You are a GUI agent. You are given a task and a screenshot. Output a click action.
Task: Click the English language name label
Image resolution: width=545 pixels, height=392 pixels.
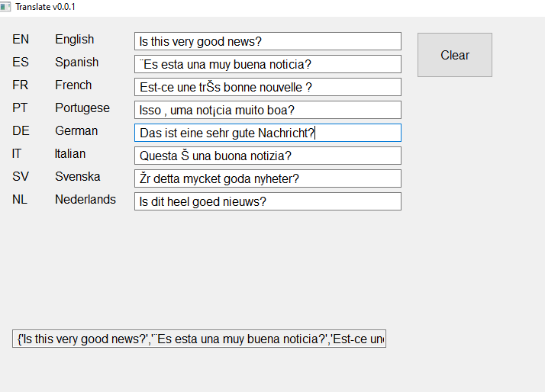pos(74,40)
